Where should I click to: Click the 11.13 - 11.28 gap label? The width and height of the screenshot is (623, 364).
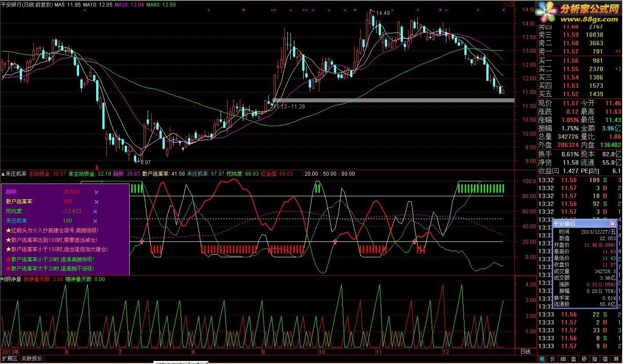click(x=289, y=107)
